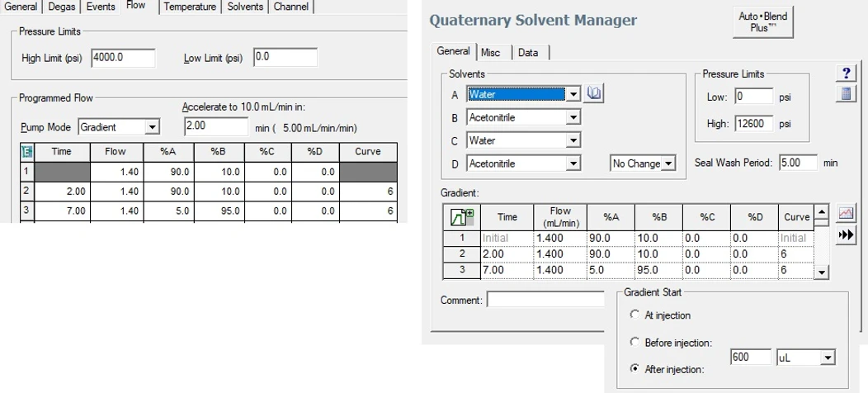Click the Pressure Limits Low psi field
Screen dimensions: 868x393
coord(754,97)
